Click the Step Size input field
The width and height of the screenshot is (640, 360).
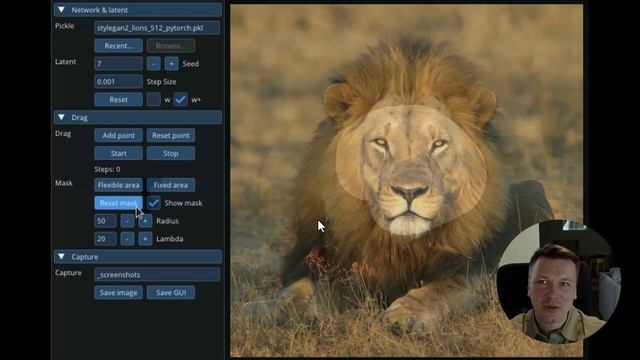pyautogui.click(x=118, y=82)
